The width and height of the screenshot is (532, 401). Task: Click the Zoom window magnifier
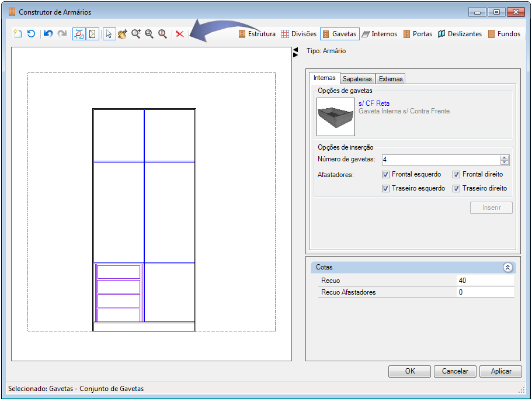[x=149, y=34]
